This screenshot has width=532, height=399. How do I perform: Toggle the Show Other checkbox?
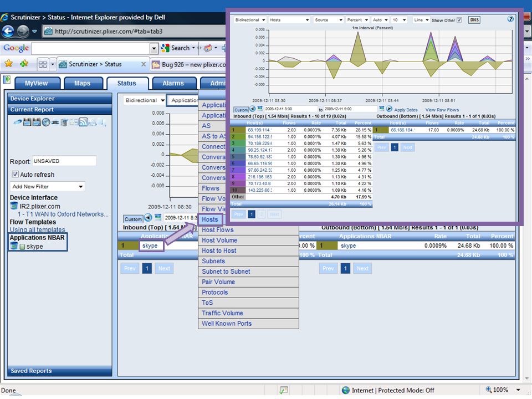point(459,20)
